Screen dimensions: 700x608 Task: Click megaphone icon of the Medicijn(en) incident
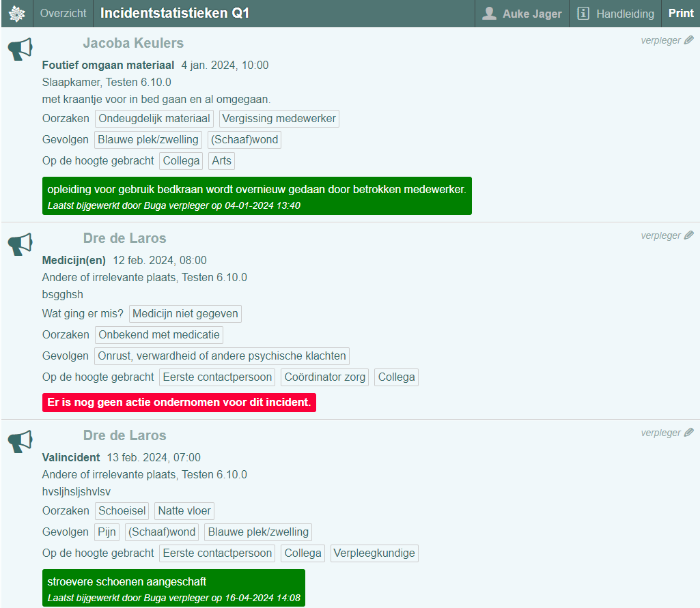point(20,244)
